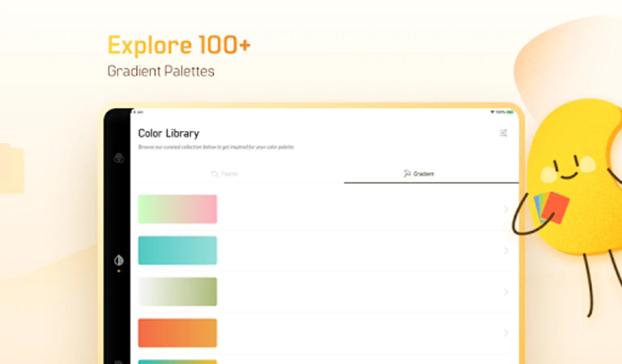
Task: Click the "Color Library" title
Action: (168, 133)
